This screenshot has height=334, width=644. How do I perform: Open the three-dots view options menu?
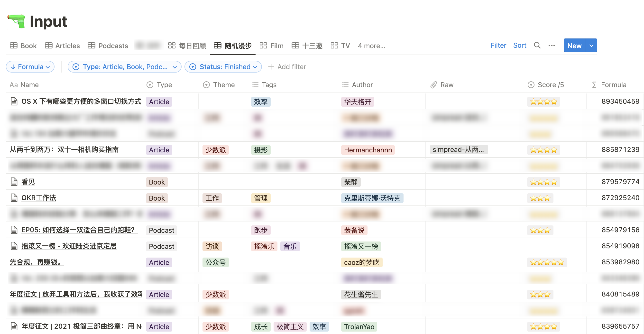pyautogui.click(x=552, y=46)
